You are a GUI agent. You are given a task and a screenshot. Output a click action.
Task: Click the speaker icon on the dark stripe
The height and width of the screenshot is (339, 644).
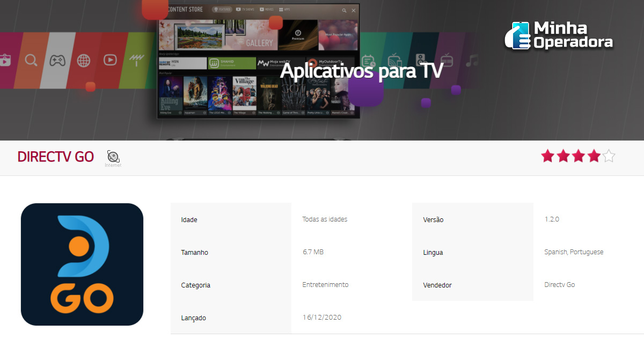[x=421, y=60]
